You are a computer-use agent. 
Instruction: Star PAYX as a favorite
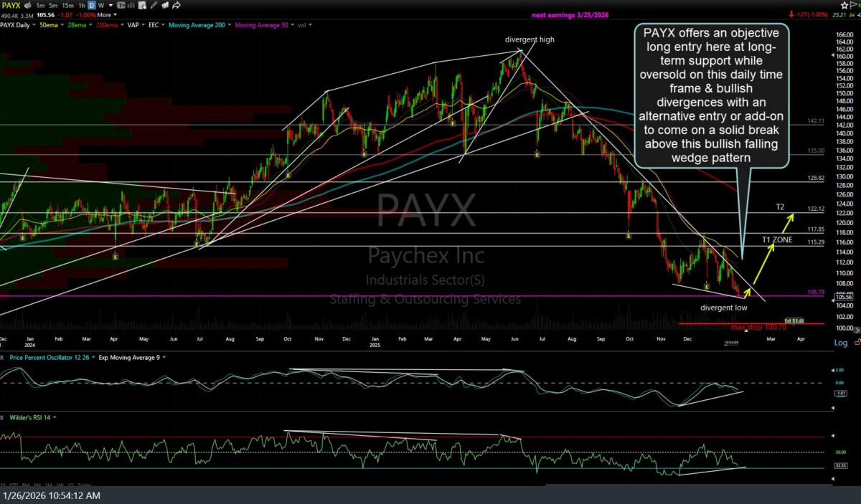click(x=844, y=5)
